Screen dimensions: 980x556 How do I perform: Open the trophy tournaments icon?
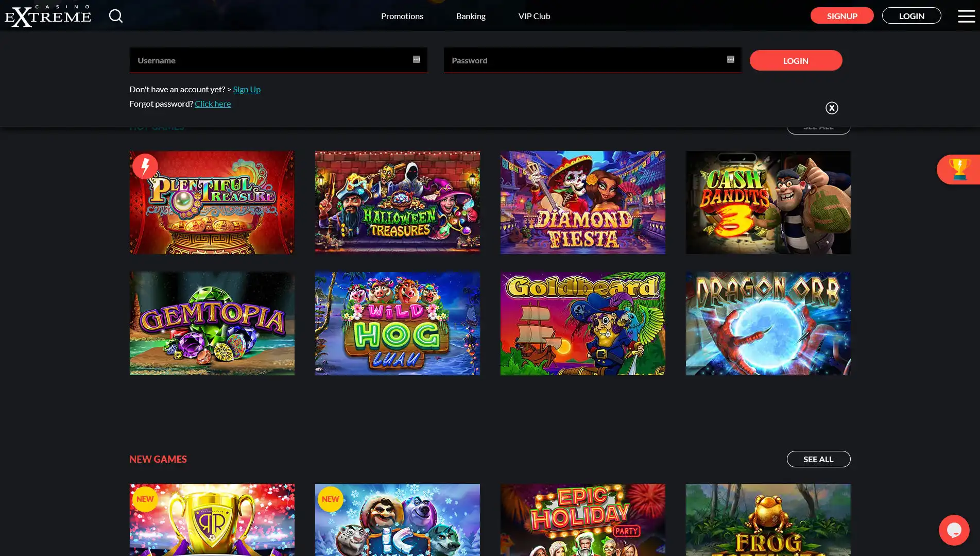[x=959, y=169]
